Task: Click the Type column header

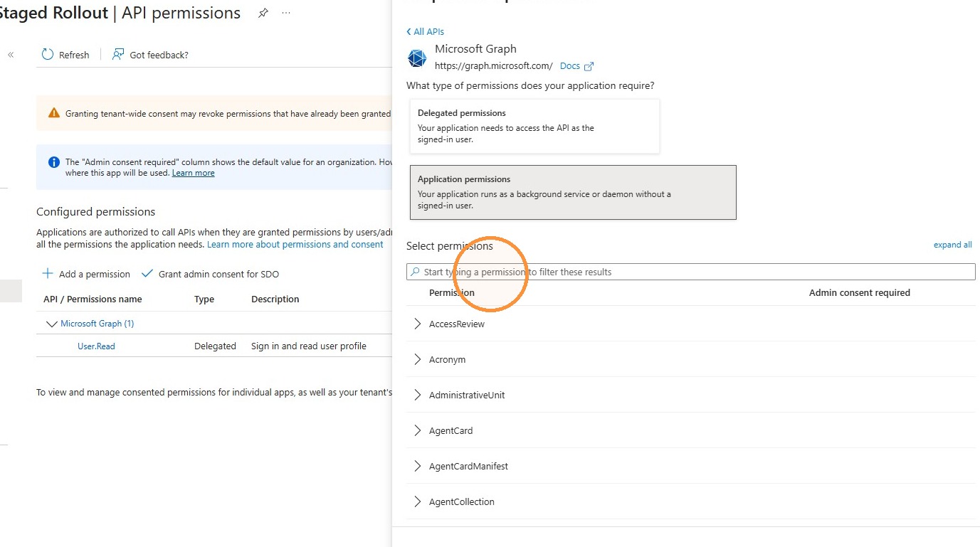Action: click(x=204, y=299)
